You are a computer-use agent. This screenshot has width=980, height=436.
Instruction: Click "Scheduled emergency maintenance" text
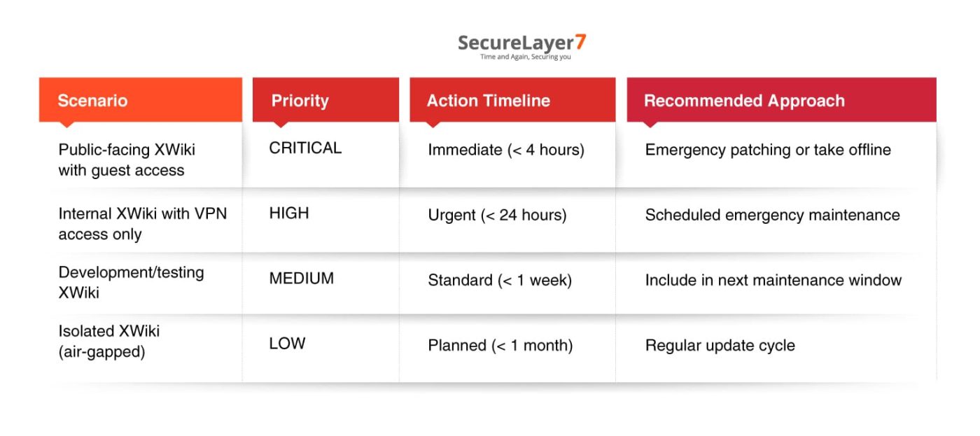click(772, 216)
